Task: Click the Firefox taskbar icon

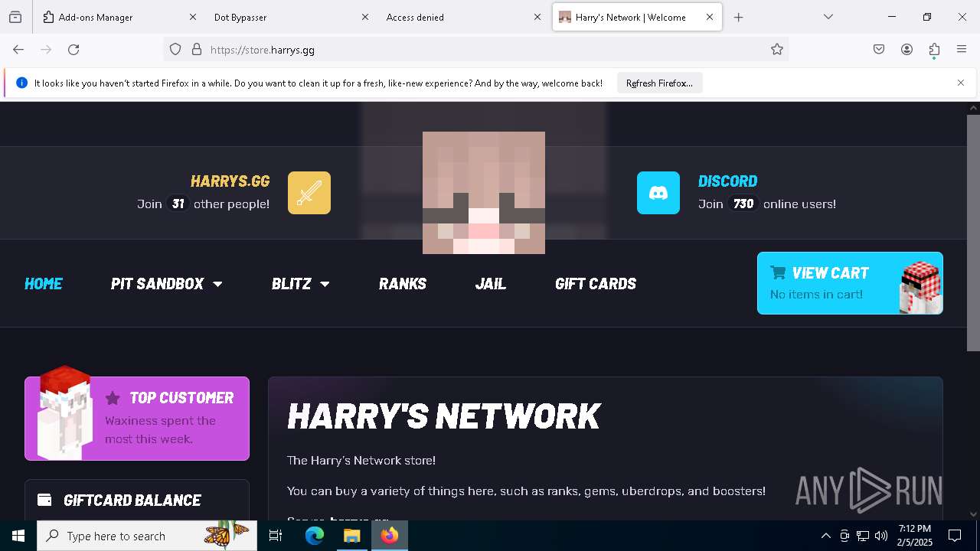Action: [x=389, y=536]
